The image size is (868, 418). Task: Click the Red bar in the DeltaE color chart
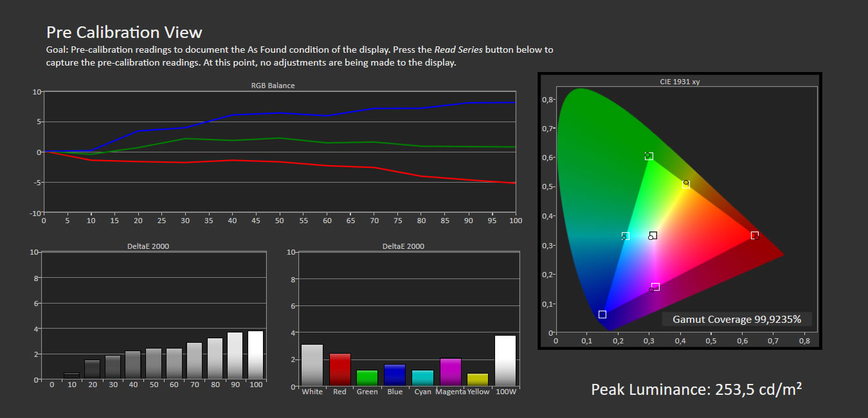click(340, 370)
